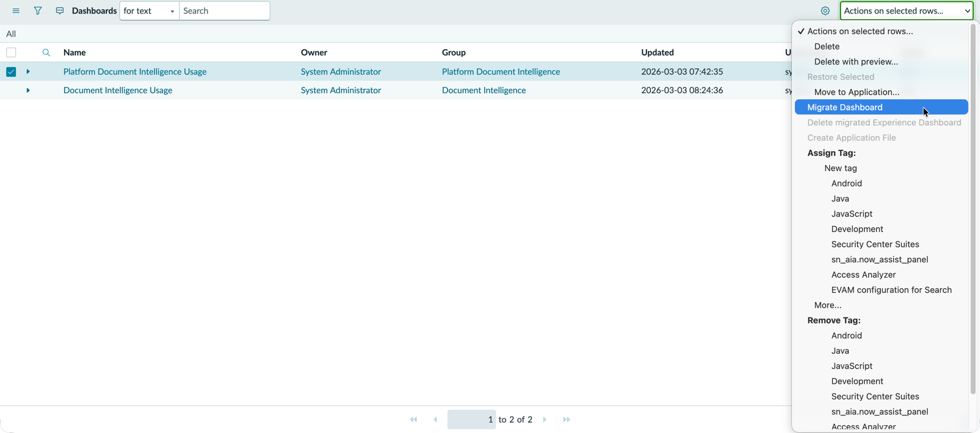Image resolution: width=980 pixels, height=433 pixels.
Task: Click the 2026-03-03 07:42:35 updated cell
Action: [x=682, y=72]
